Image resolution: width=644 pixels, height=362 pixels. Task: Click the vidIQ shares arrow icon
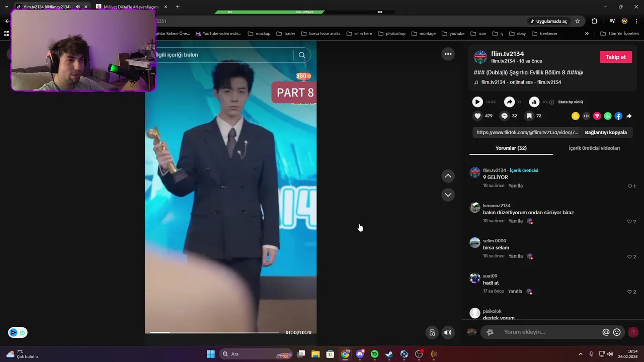509,102
